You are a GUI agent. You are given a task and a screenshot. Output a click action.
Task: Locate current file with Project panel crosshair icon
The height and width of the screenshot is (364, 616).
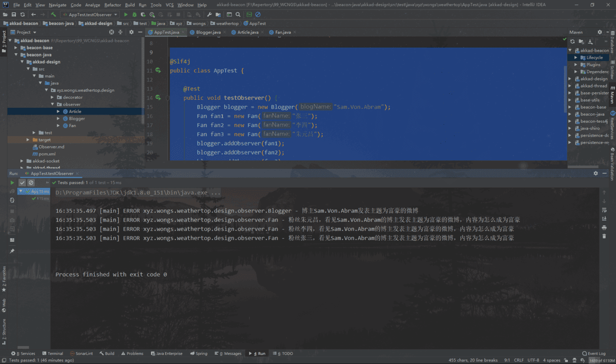pos(111,32)
